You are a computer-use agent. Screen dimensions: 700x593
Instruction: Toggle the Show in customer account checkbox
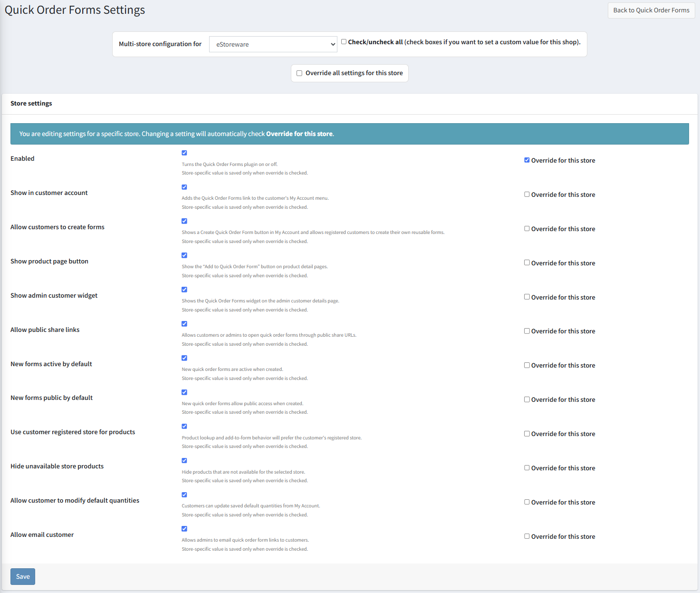pyautogui.click(x=184, y=187)
